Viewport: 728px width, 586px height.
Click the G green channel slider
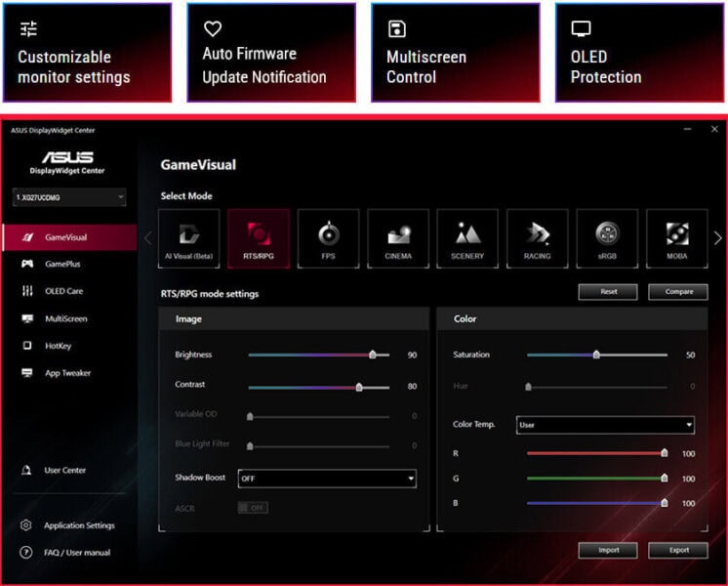[597, 478]
